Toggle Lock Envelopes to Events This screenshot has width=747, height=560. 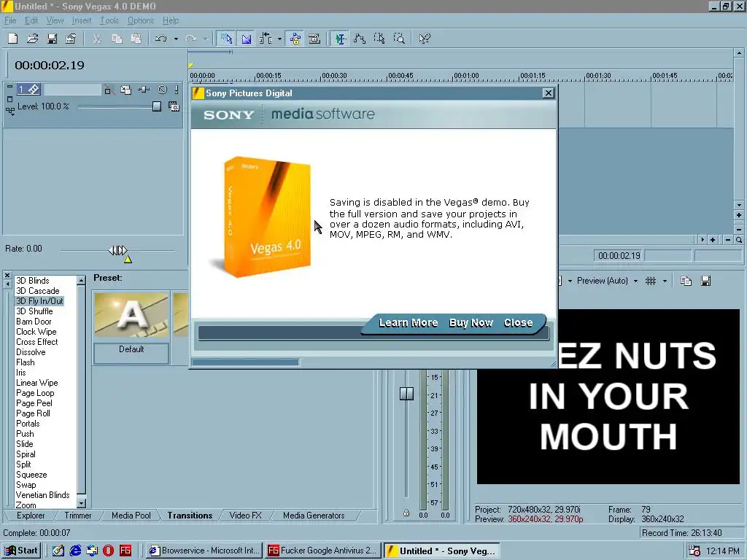coord(295,39)
